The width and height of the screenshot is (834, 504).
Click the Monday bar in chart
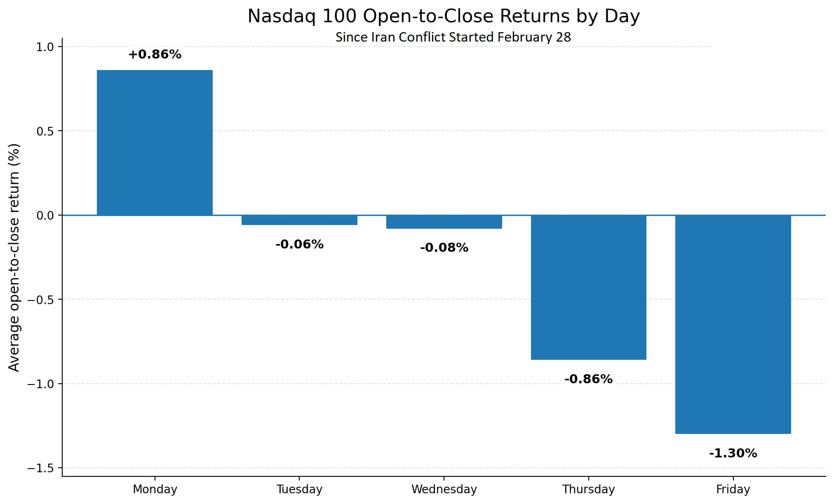coord(155,143)
